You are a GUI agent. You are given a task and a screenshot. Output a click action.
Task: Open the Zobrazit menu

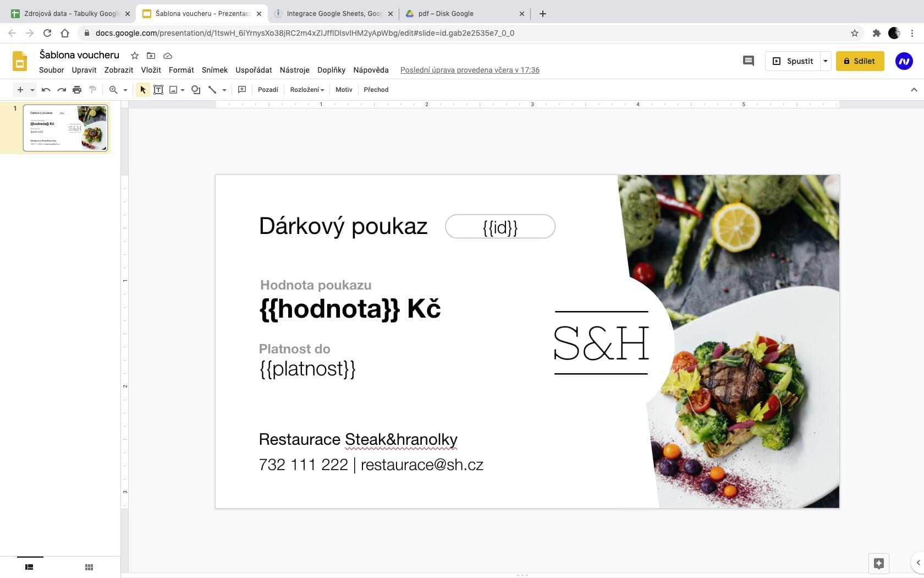[x=119, y=70]
